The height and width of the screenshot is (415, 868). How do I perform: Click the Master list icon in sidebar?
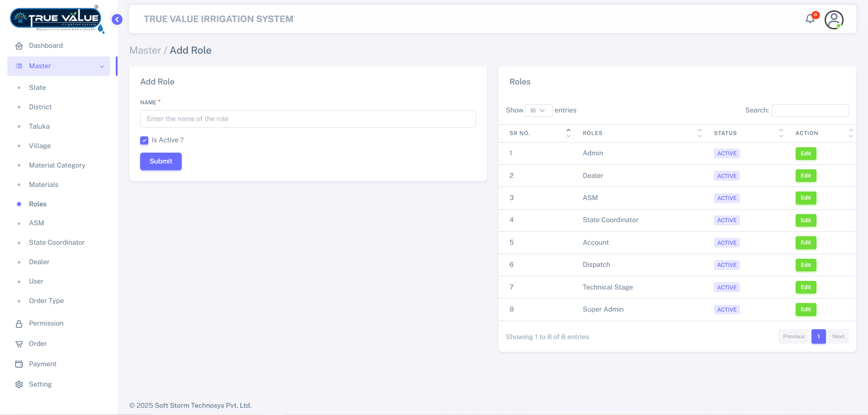(x=19, y=66)
